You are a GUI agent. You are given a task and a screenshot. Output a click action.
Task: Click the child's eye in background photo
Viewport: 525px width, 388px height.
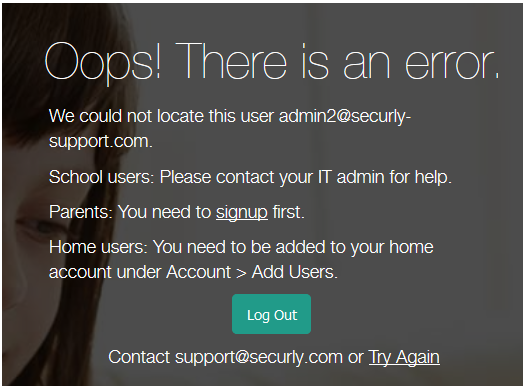point(42,228)
